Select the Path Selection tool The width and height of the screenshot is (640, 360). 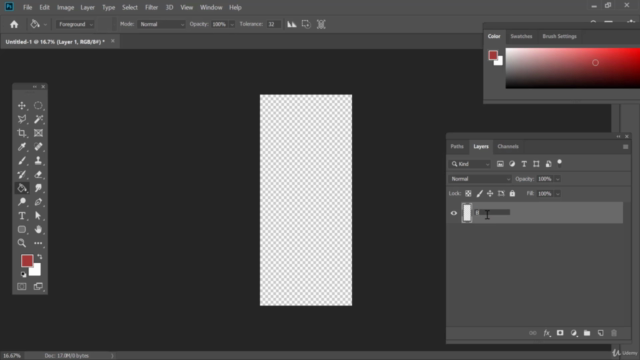pos(38,216)
